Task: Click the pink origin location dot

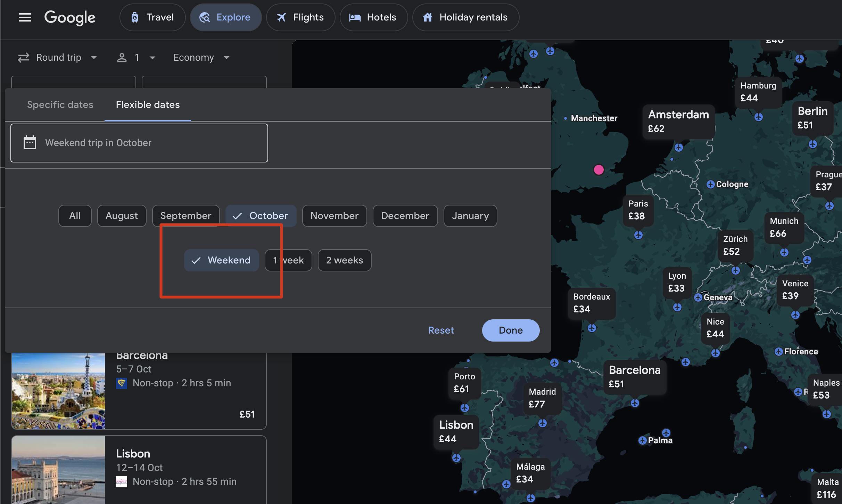Action: 599,170
